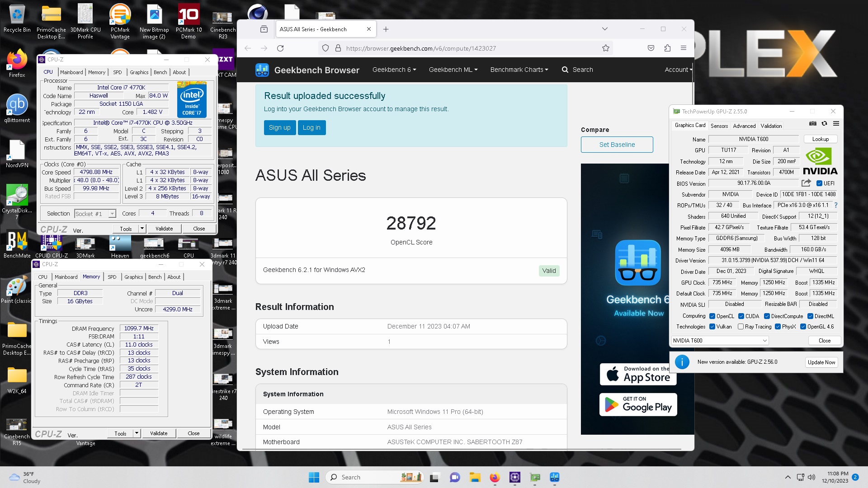The image size is (868, 488).
Task: Click Update Now for GPU-Z
Action: [x=821, y=362]
